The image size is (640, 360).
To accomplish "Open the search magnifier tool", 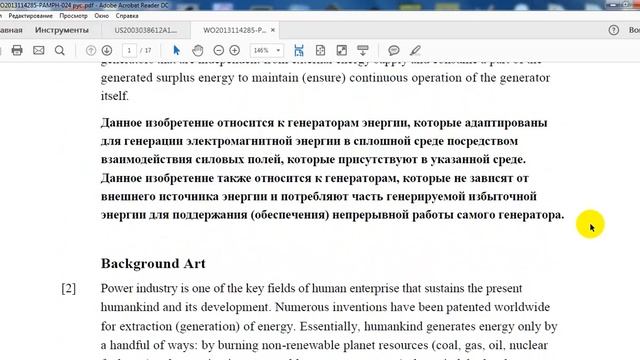I will tap(60, 50).
